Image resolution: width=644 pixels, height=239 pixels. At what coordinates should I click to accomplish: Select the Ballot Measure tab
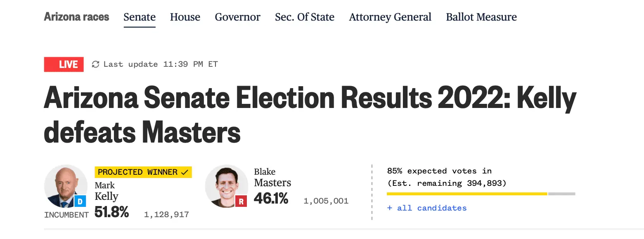481,17
